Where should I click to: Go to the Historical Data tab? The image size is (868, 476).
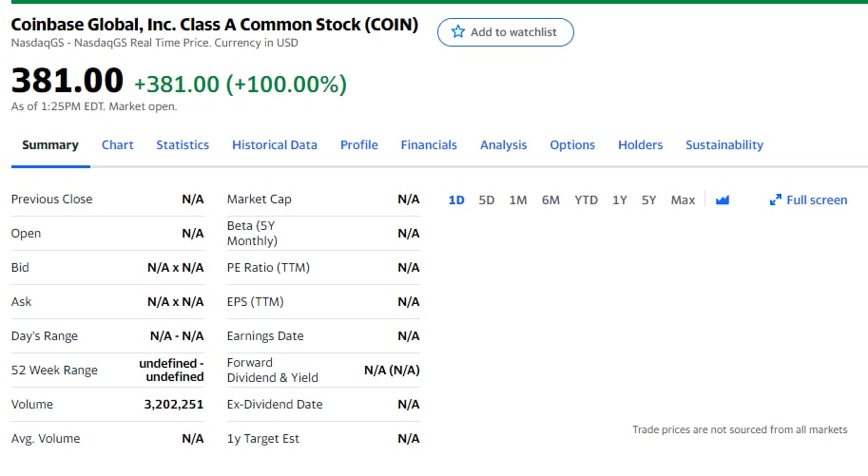tap(275, 145)
